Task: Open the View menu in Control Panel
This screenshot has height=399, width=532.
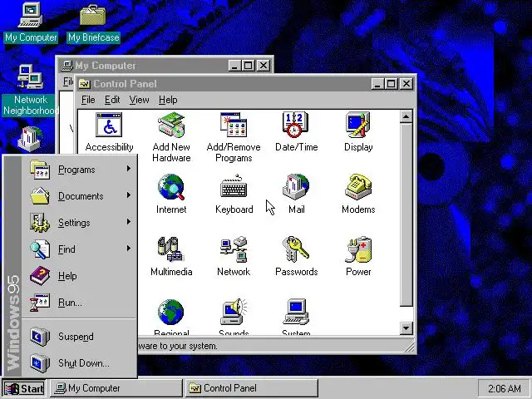Action: [139, 100]
